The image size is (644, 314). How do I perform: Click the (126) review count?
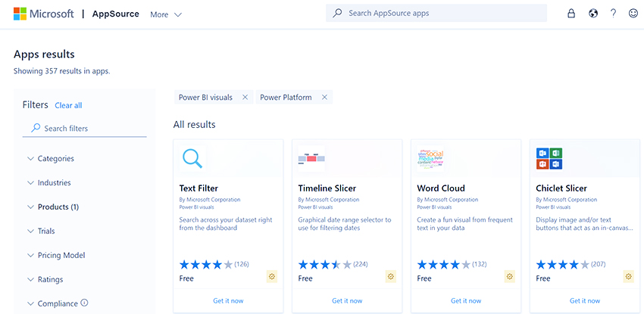[242, 264]
